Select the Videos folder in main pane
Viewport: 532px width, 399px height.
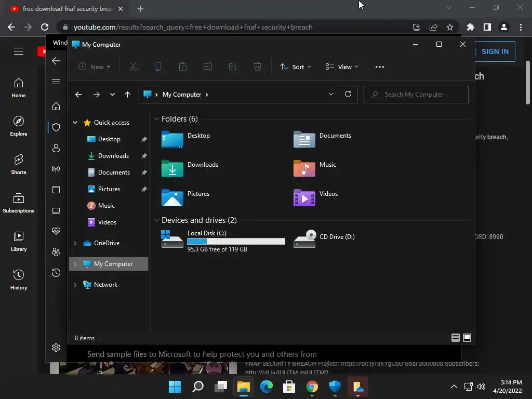click(315, 197)
